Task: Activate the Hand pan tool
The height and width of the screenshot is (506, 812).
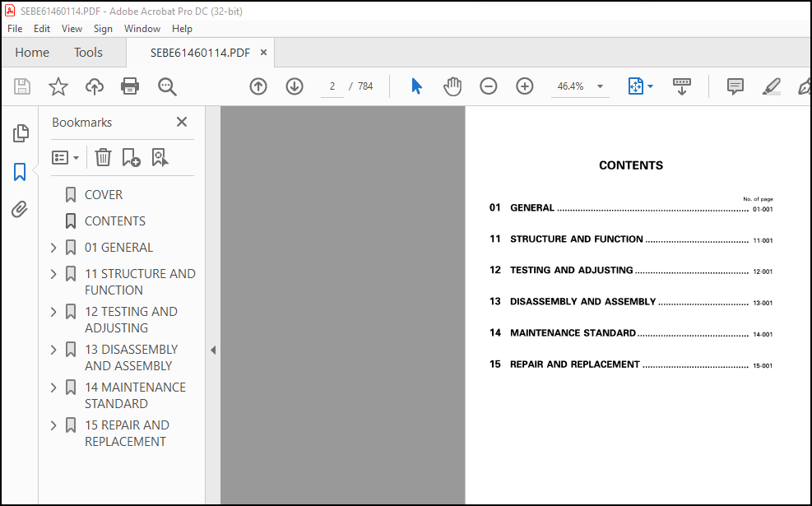Action: point(452,86)
